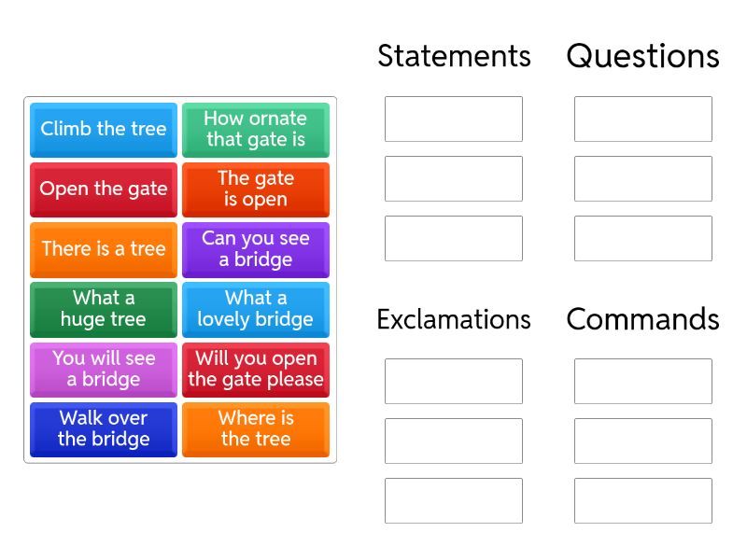
Task: Click the 'Climb the tree' tile
Action: tap(104, 130)
